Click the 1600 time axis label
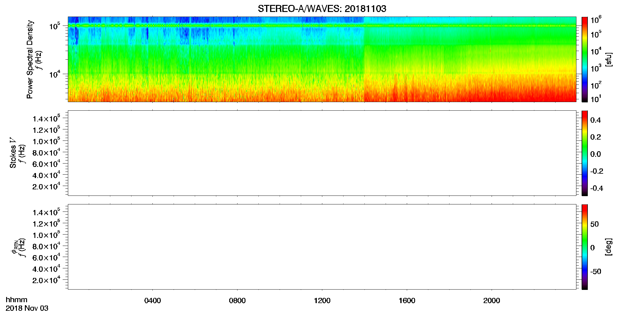The width and height of the screenshot is (644, 332). tap(407, 301)
